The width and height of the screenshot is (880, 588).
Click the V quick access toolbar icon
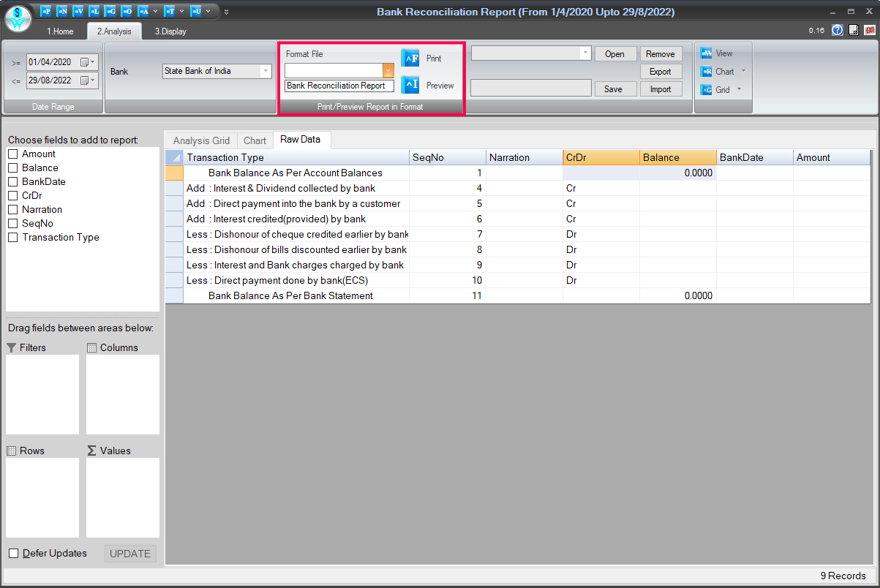click(78, 11)
